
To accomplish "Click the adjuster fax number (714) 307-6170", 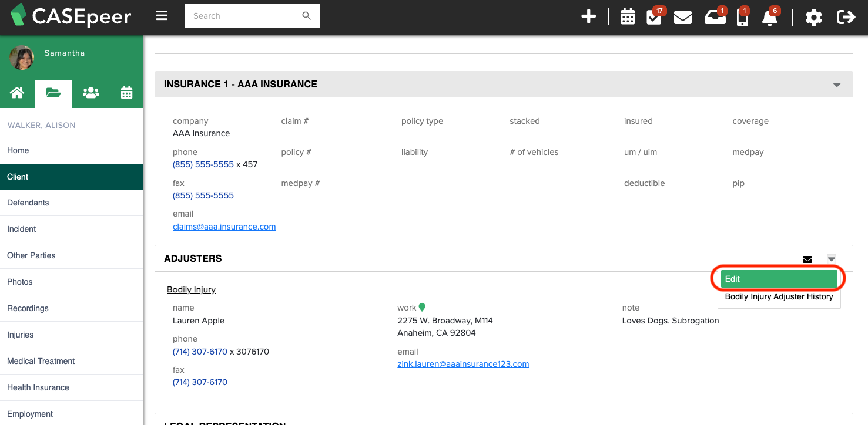I will (200, 382).
